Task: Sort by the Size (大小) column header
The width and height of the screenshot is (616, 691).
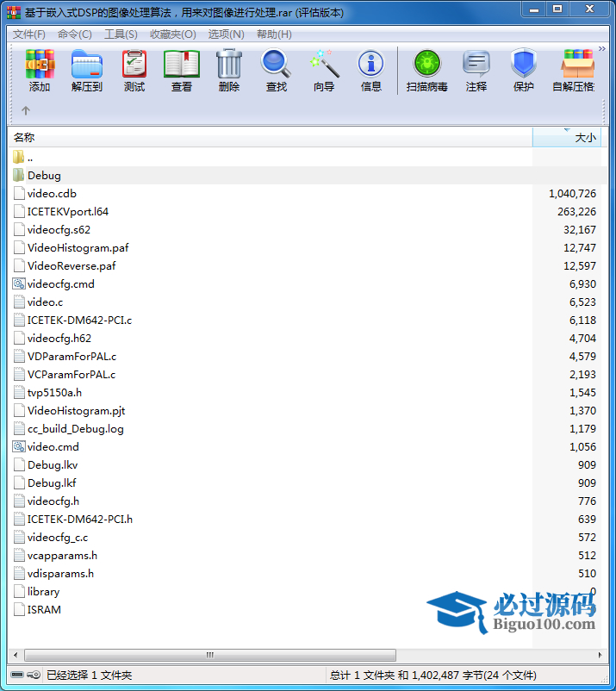Action: click(567, 138)
